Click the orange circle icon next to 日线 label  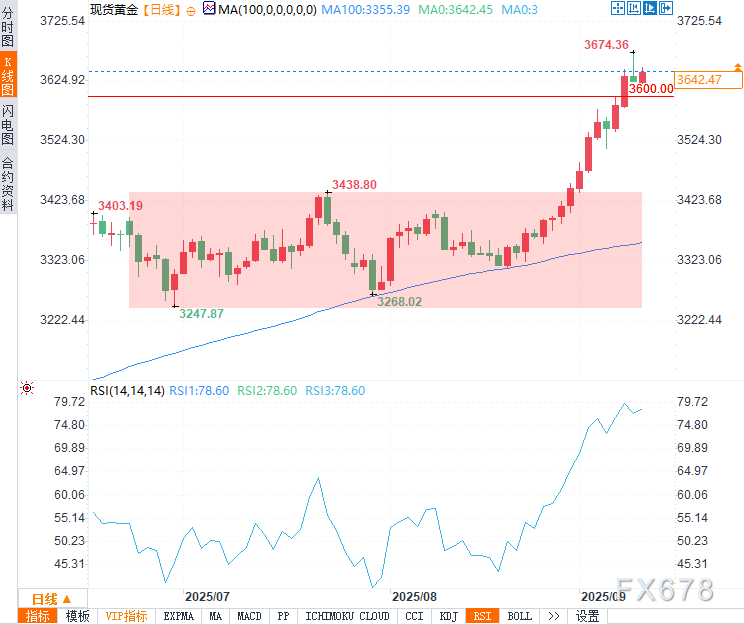pos(191,9)
